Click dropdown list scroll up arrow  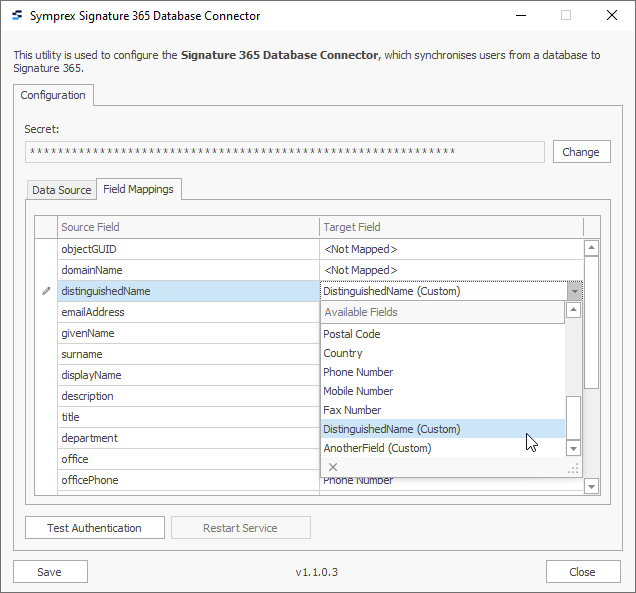pos(574,310)
